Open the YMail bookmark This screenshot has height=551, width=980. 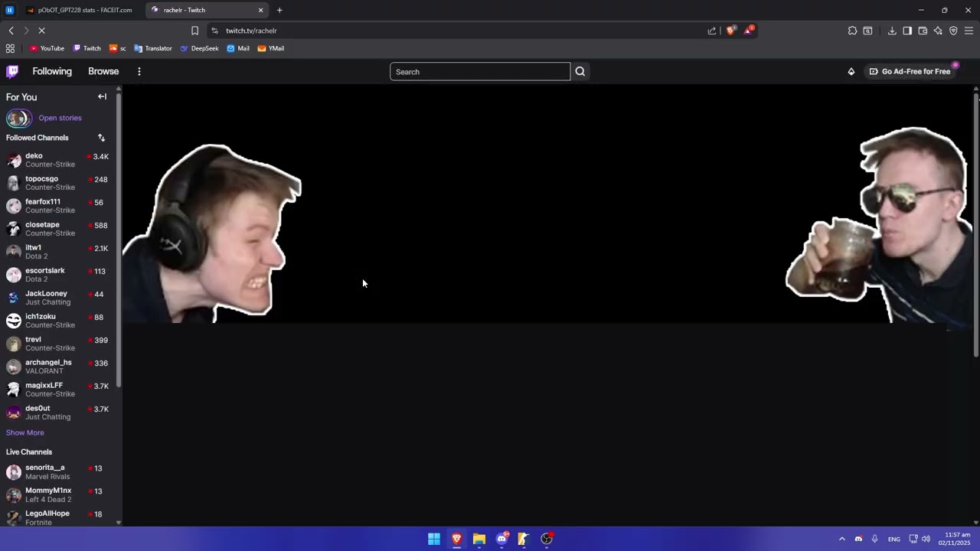coord(271,48)
